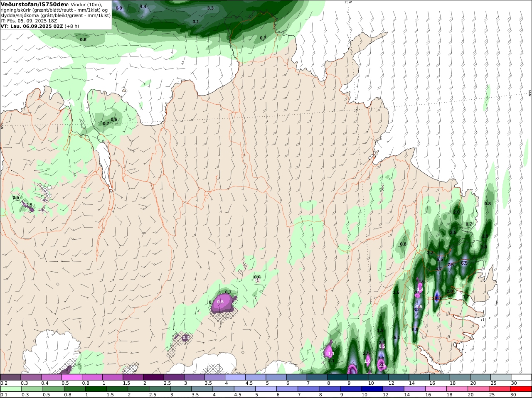
Task: Select the darkest purple 2 swatch in the snow legend
Action: [154, 377]
